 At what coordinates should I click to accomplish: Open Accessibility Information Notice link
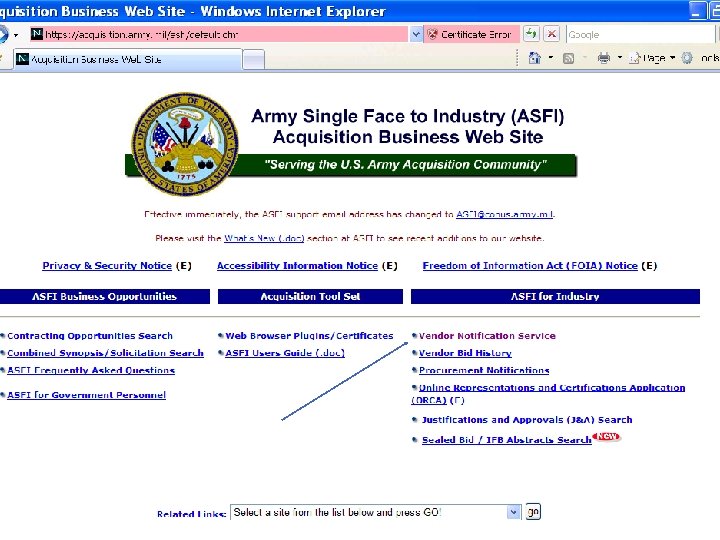coord(297,265)
